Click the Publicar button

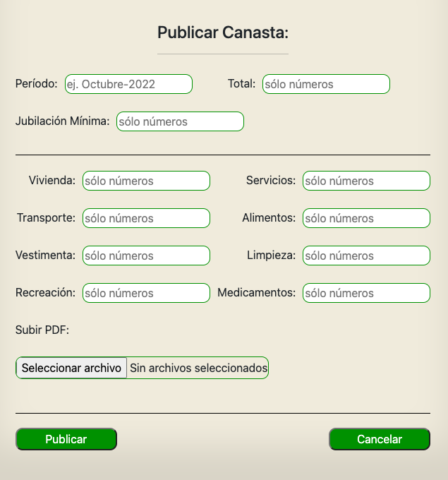66,439
